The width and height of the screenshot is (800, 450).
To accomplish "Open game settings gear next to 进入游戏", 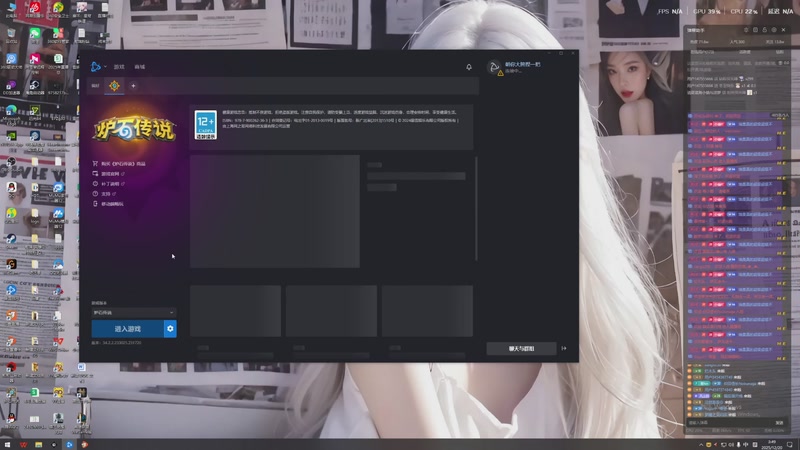I will tap(170, 329).
